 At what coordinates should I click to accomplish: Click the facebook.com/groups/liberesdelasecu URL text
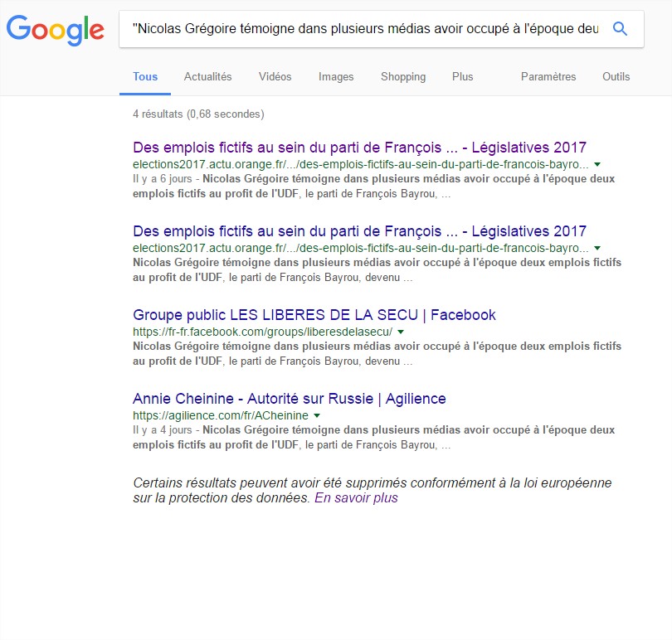tap(262, 332)
